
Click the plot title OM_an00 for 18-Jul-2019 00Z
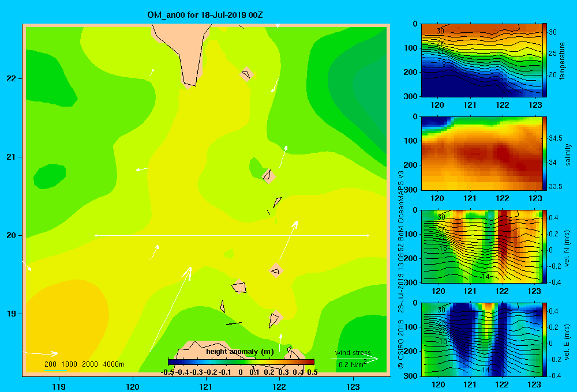pyautogui.click(x=205, y=15)
